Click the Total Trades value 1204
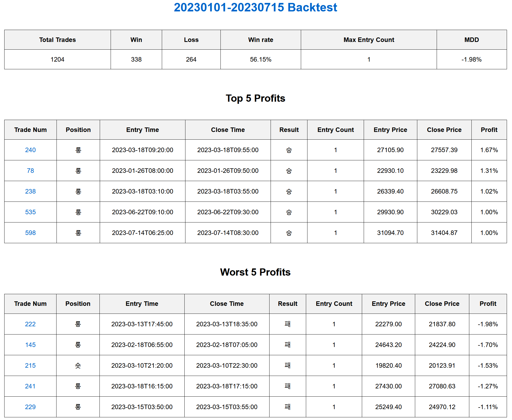512x420 pixels. [57, 59]
